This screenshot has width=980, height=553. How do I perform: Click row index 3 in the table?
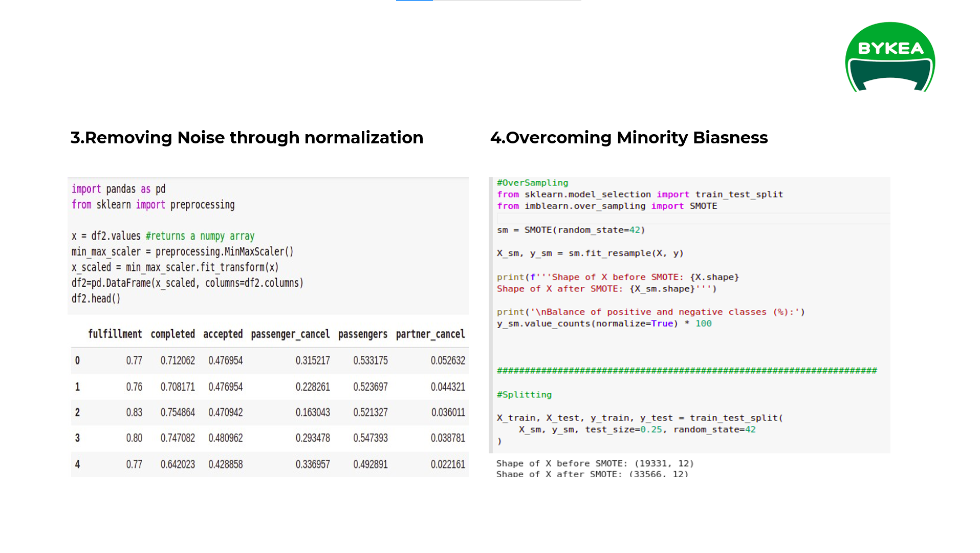tap(77, 438)
